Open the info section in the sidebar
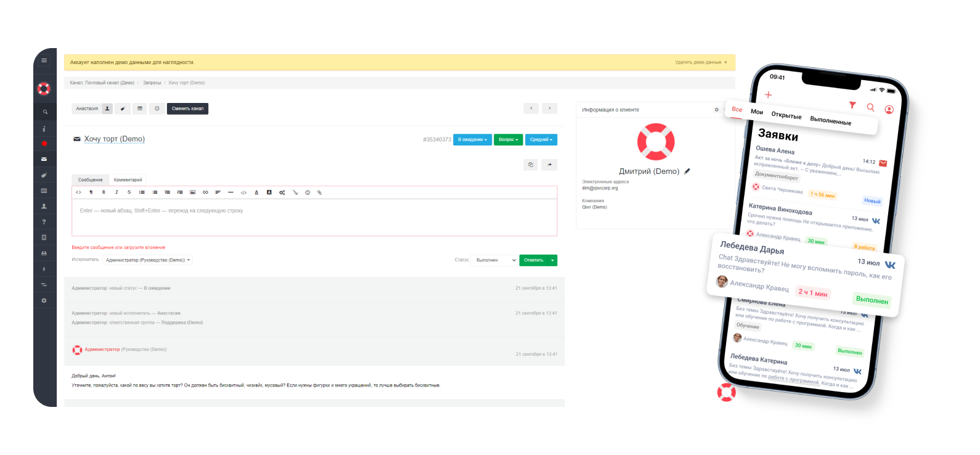This screenshot has width=980, height=455. [x=44, y=129]
